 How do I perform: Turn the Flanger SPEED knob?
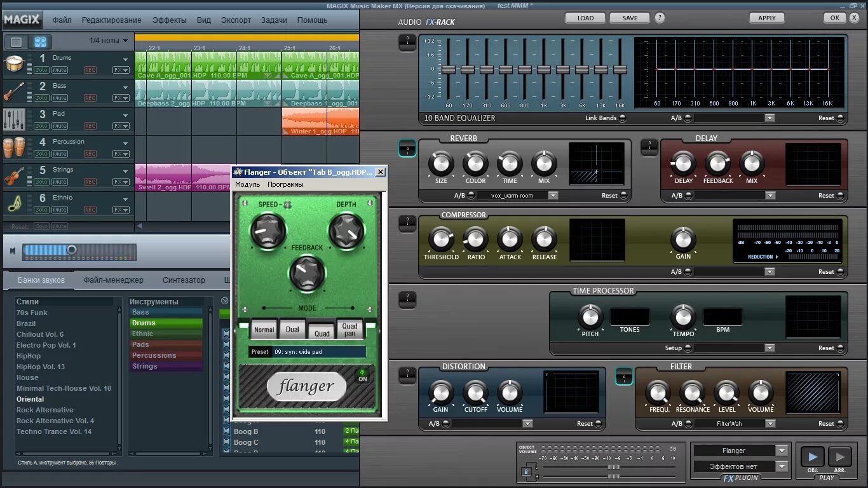268,231
